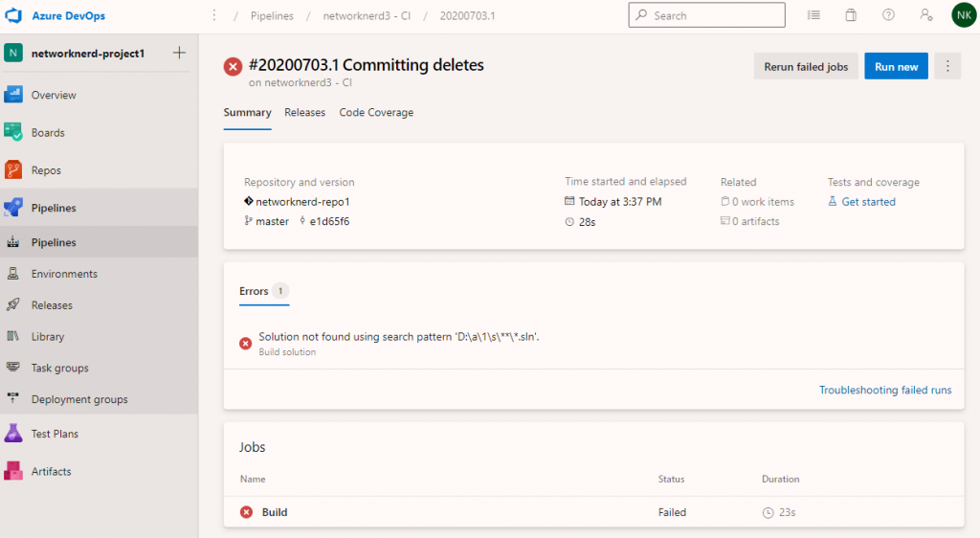Switch to the Code Coverage tab
This screenshot has width=980, height=538.
[376, 112]
